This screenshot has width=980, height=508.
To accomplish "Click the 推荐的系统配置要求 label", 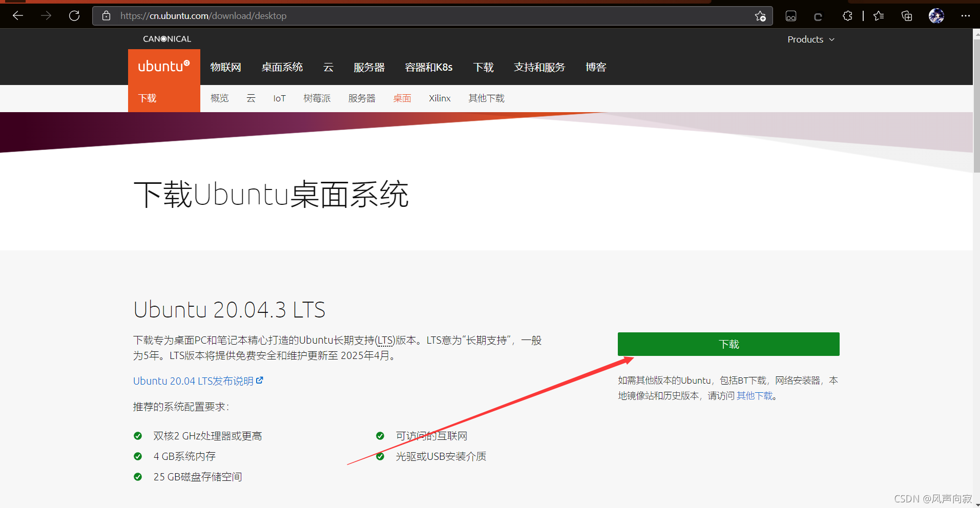I will click(x=181, y=407).
